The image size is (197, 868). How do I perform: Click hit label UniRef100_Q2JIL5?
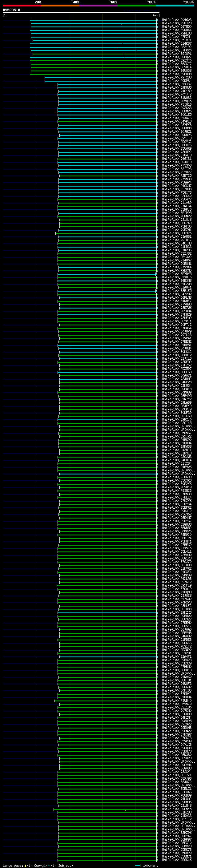click(177, 358)
